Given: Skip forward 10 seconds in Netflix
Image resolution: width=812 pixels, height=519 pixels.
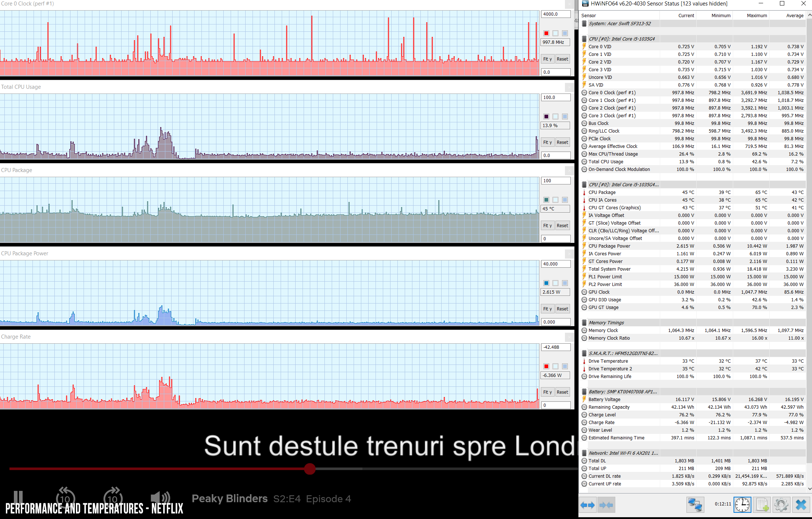Looking at the screenshot, I should pos(113,497).
